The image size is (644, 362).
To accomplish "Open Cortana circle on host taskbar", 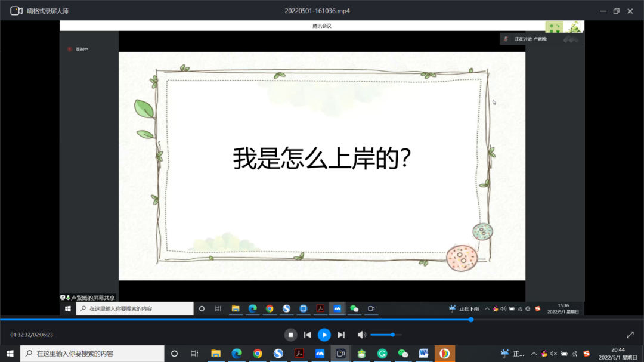I will click(174, 354).
